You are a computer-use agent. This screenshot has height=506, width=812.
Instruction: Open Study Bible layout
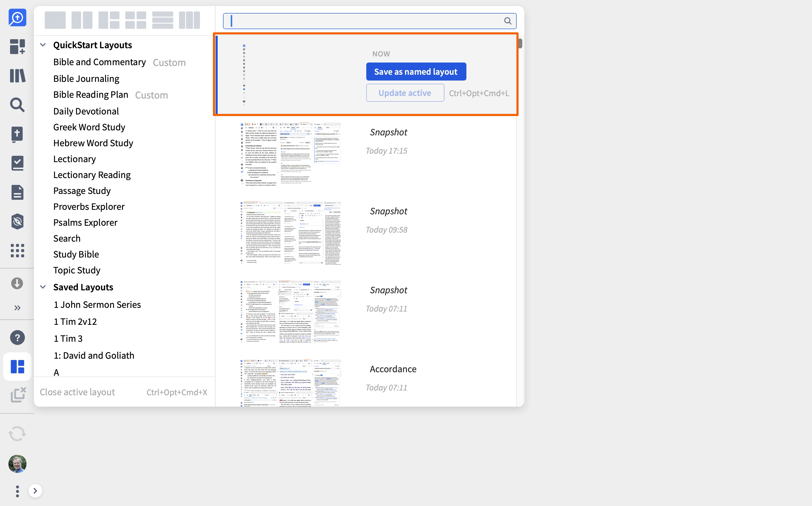pos(76,254)
